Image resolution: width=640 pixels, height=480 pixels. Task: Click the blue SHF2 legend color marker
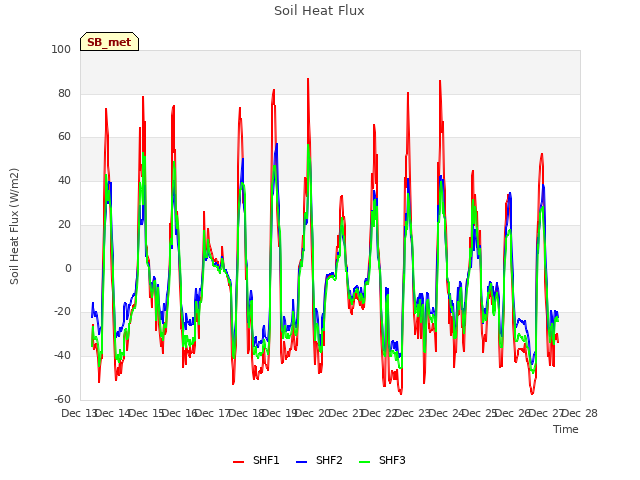pos(302,462)
